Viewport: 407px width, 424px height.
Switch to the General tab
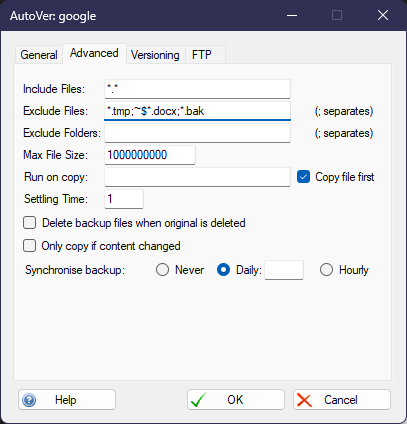(39, 55)
